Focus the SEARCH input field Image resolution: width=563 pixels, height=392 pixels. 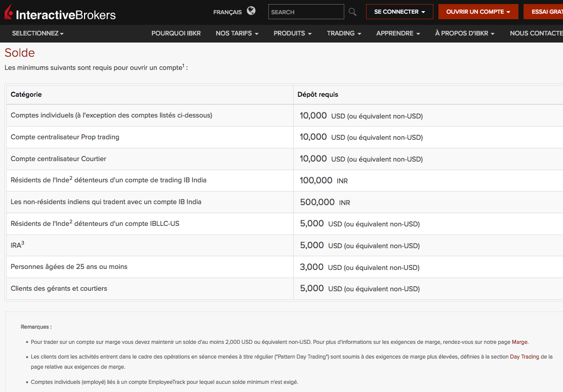point(306,12)
